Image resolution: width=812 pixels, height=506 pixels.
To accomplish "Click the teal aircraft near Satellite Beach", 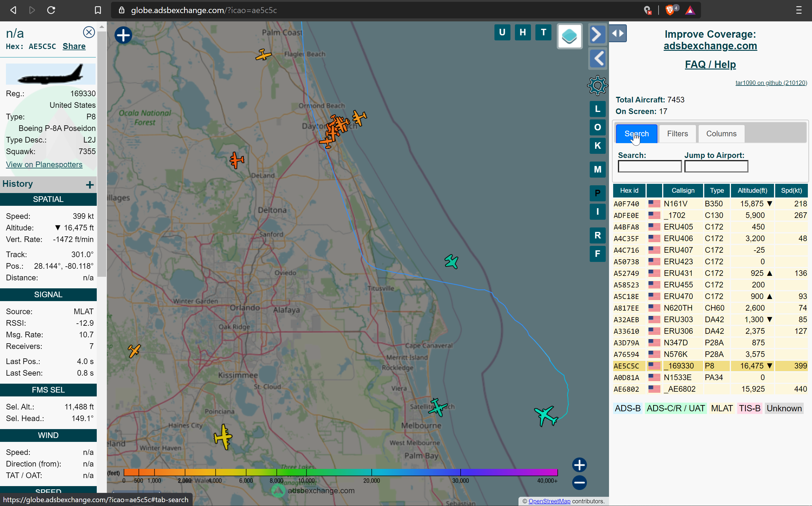I will pos(437,407).
